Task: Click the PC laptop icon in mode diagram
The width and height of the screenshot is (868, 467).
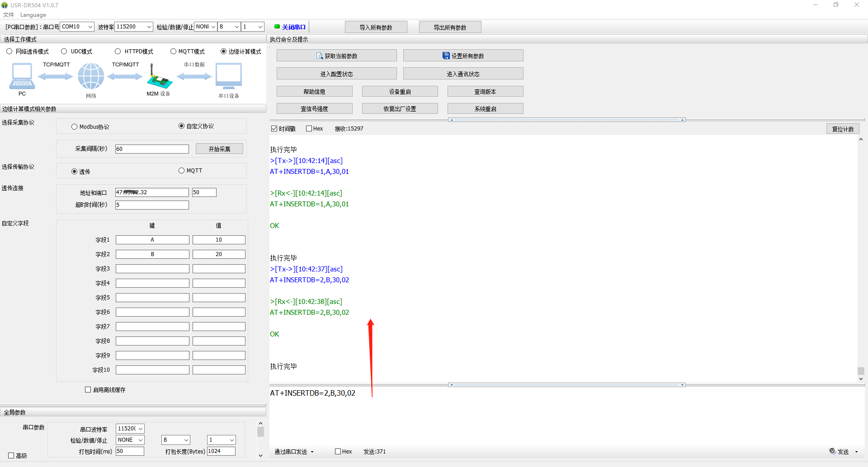Action: coord(22,76)
